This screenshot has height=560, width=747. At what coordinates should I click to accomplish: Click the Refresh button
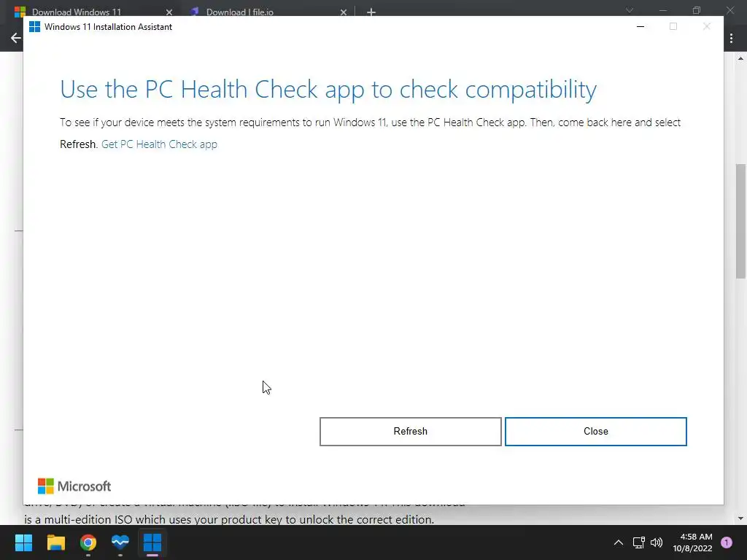[410, 432]
